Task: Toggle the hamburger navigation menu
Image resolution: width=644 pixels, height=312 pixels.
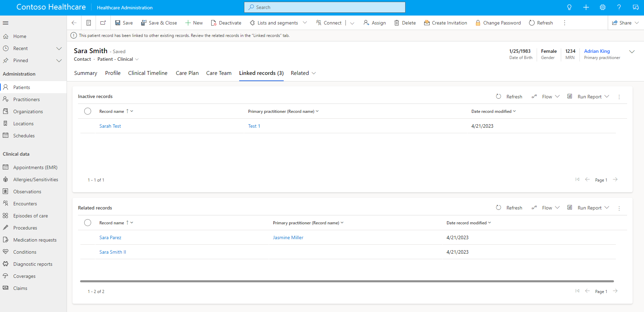Action: [x=6, y=23]
